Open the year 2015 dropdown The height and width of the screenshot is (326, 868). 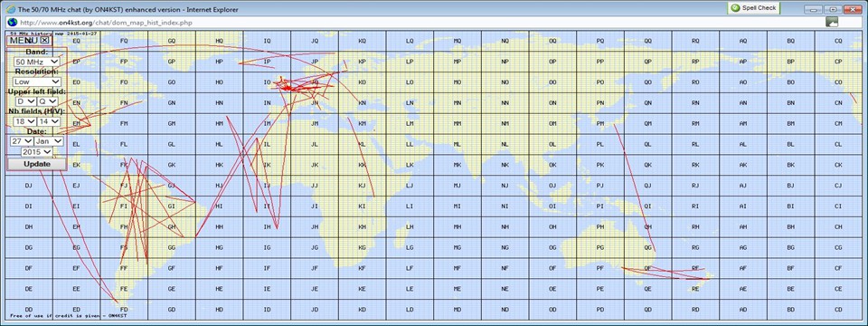37,151
